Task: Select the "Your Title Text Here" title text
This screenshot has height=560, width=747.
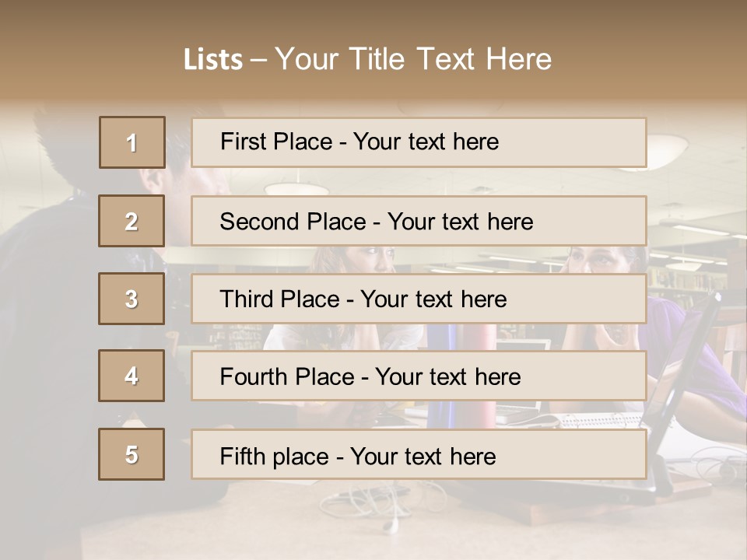Action: (413, 59)
